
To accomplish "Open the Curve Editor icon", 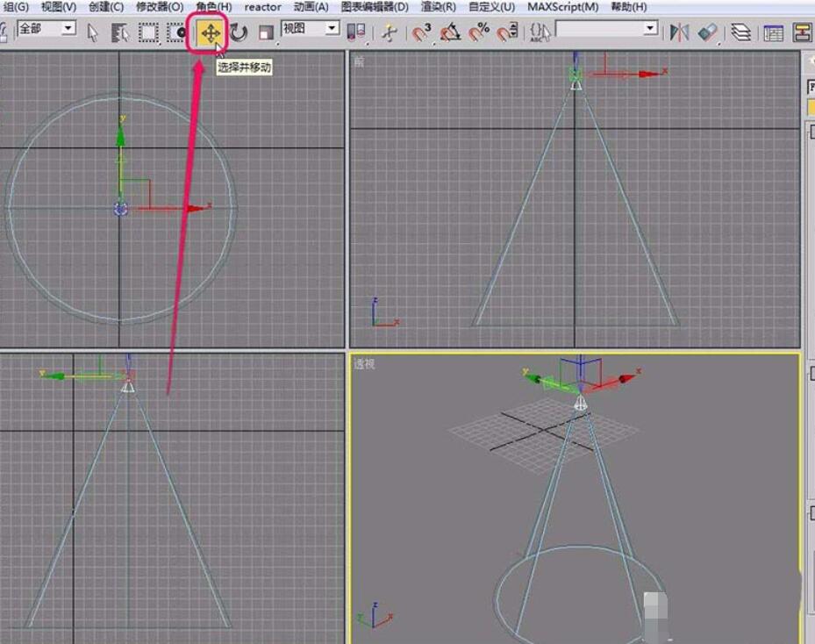I will [x=773, y=32].
